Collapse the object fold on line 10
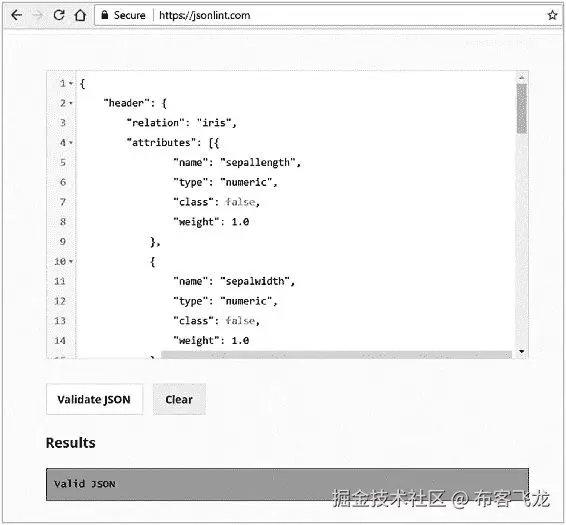566x525 pixels. [71, 261]
